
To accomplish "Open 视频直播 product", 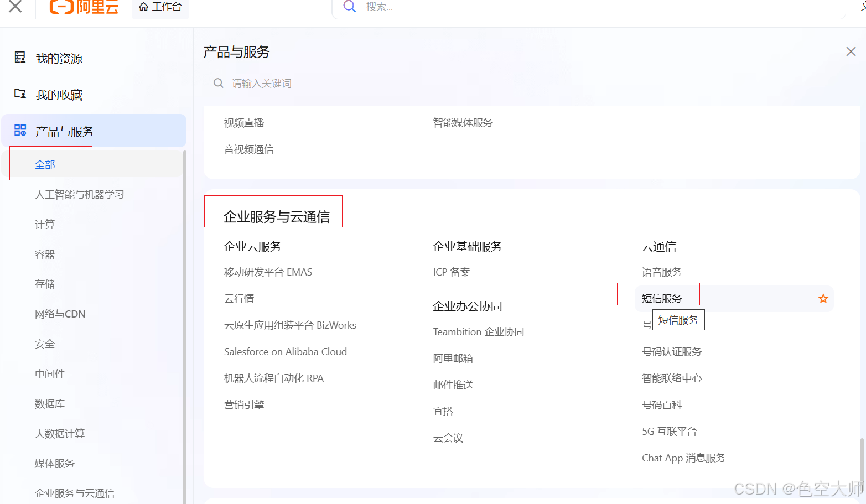I will [244, 123].
